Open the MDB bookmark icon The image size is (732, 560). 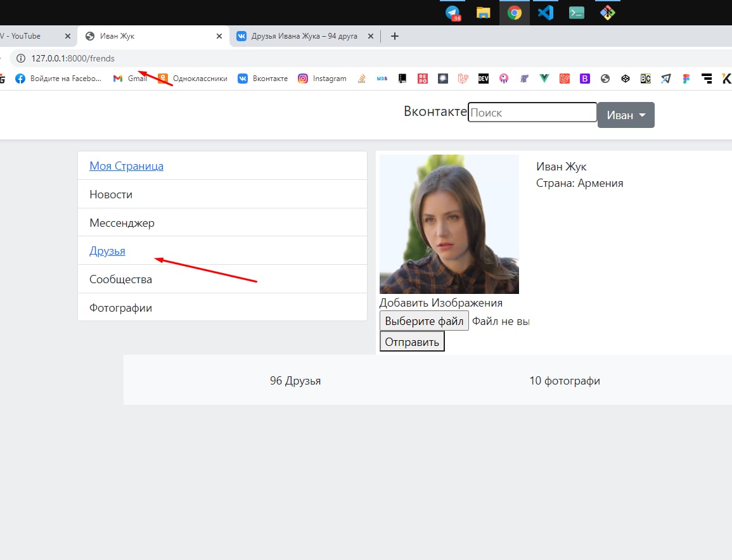[382, 79]
